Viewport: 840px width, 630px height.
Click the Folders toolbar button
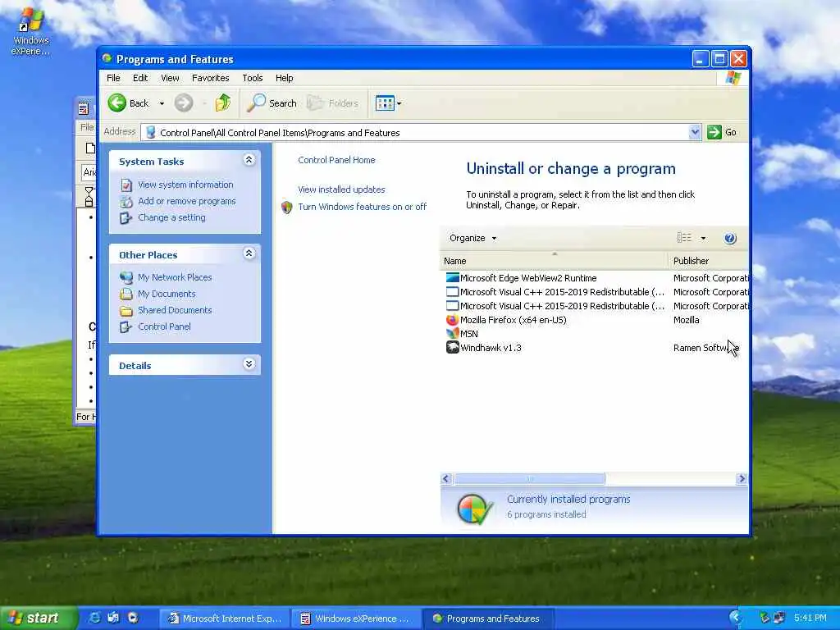(x=333, y=103)
